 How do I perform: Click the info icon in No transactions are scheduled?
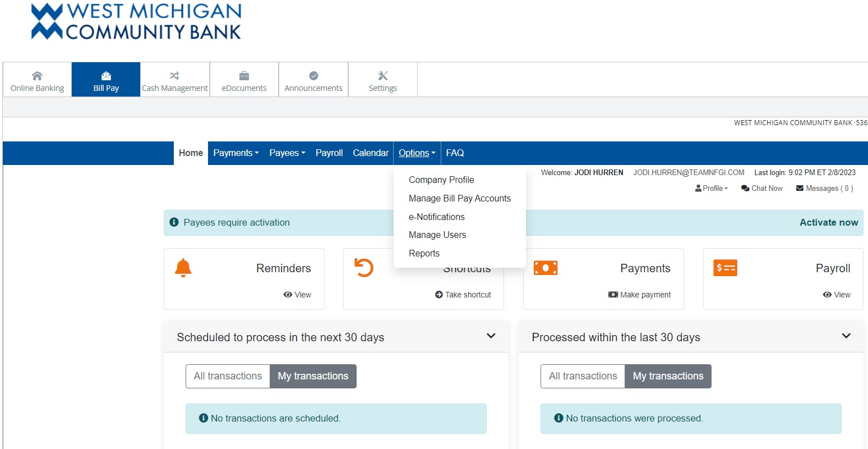(x=204, y=418)
